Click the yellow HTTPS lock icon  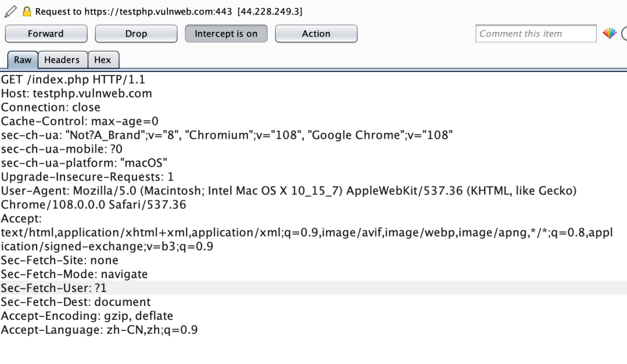(x=27, y=12)
